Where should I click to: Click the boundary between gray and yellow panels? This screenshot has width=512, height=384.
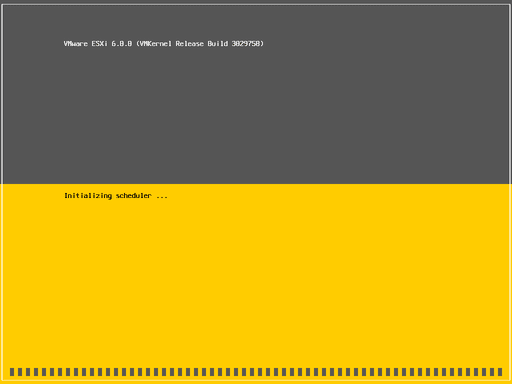point(256,184)
